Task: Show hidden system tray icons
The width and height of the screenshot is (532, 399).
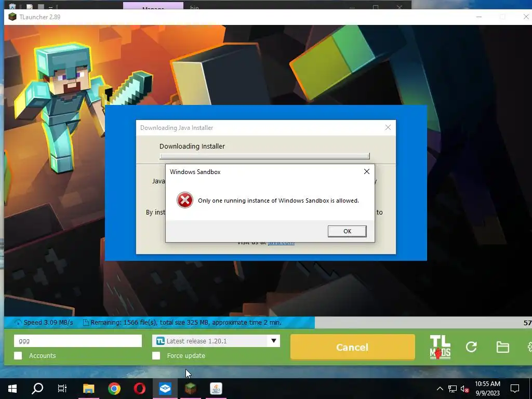Action: (x=440, y=389)
